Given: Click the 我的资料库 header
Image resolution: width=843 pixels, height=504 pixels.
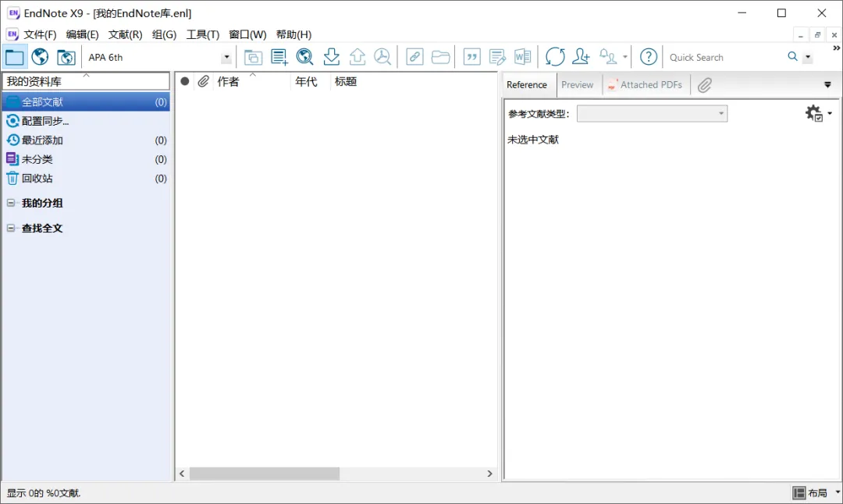Looking at the screenshot, I should (86, 82).
